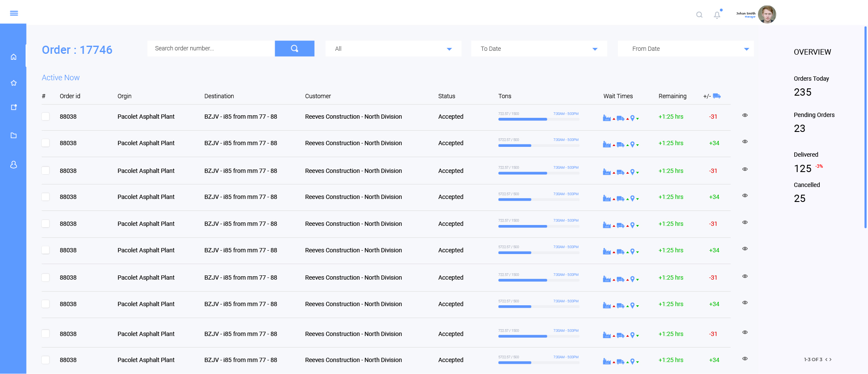Select the Active Now tab
Viewport: 868px width, 374px height.
61,78
